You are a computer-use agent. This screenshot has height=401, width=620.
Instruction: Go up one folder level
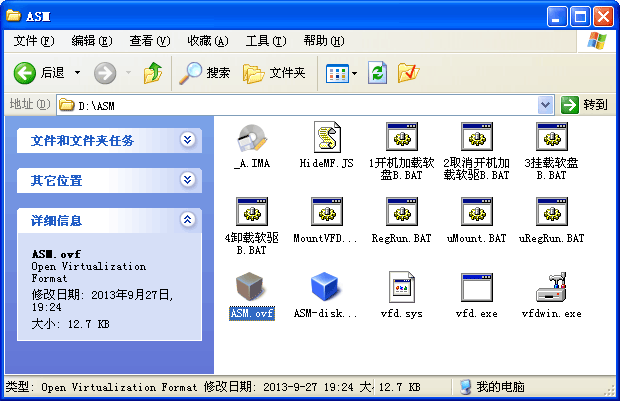pos(153,73)
